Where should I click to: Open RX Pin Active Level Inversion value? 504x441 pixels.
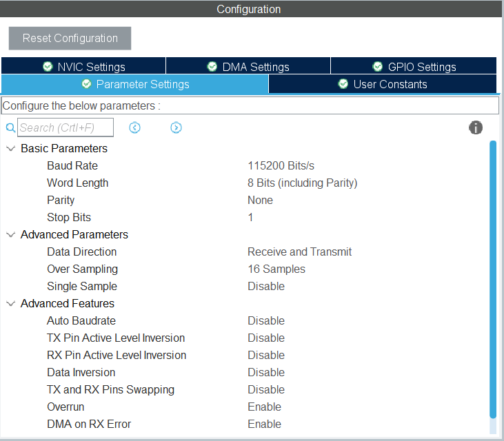pyautogui.click(x=266, y=356)
